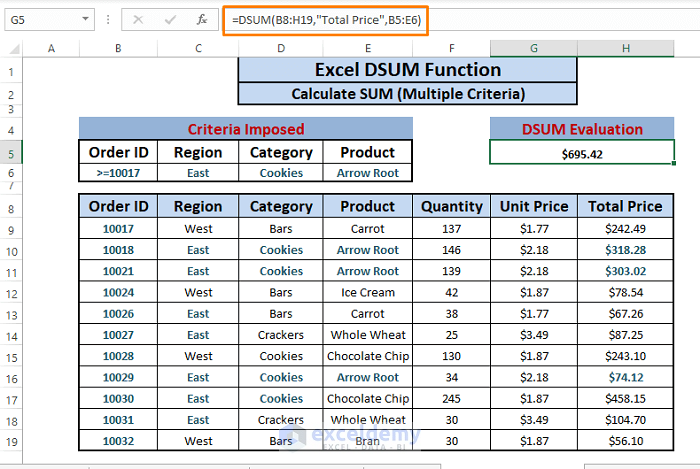700x469 pixels.
Task: Open Insert Function fx dialog
Action: [x=201, y=19]
